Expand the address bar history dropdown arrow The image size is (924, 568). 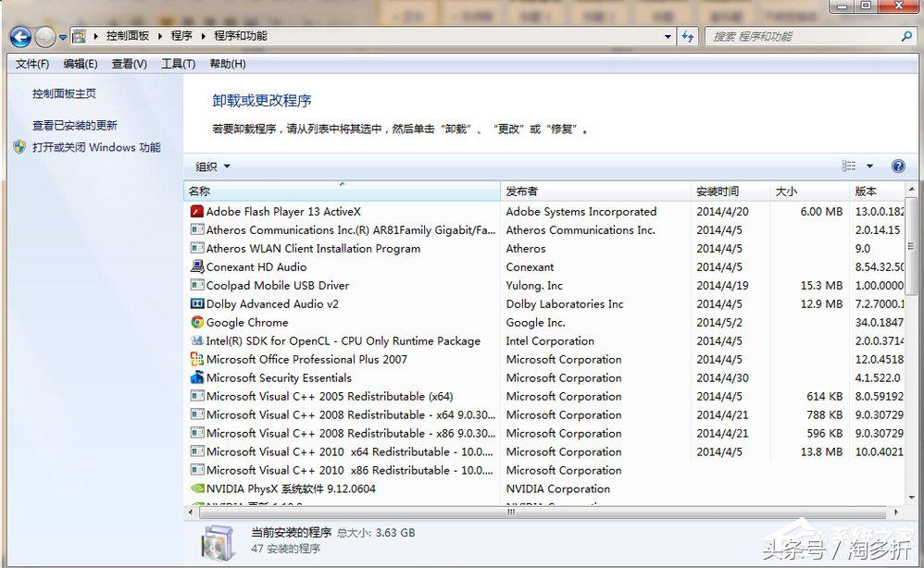pyautogui.click(x=668, y=35)
